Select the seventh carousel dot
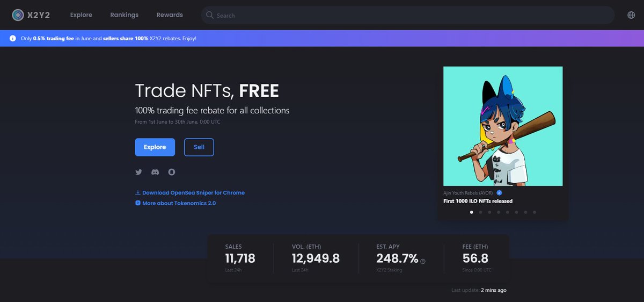The width and height of the screenshot is (644, 302). pyautogui.click(x=526, y=212)
